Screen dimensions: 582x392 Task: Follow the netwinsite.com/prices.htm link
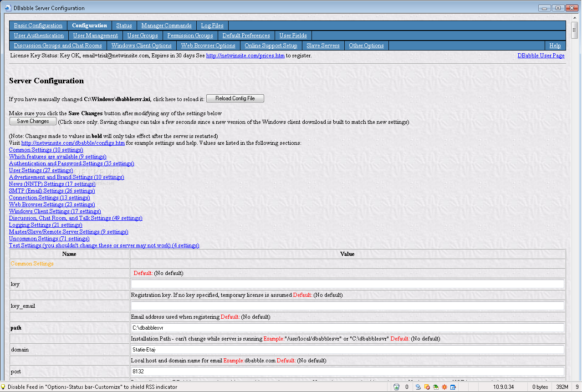pos(245,56)
